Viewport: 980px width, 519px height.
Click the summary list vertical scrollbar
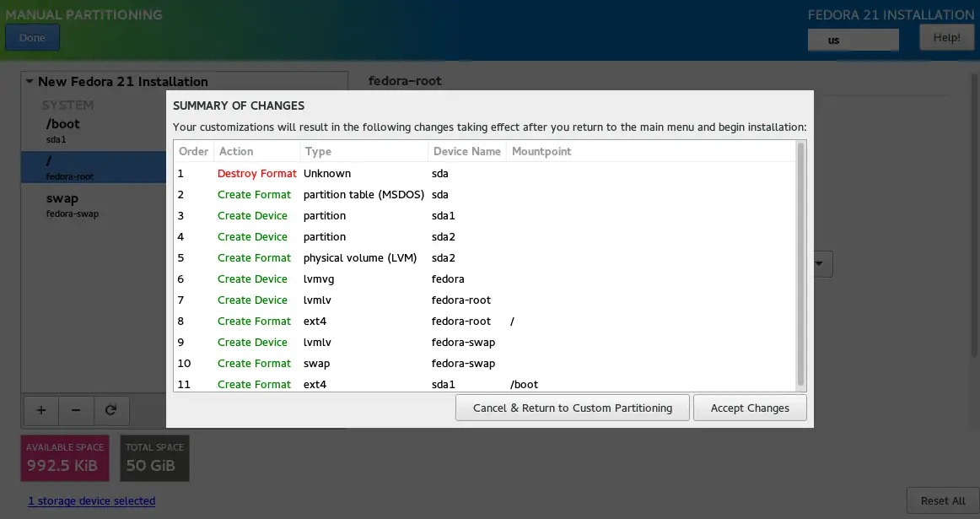click(x=800, y=264)
